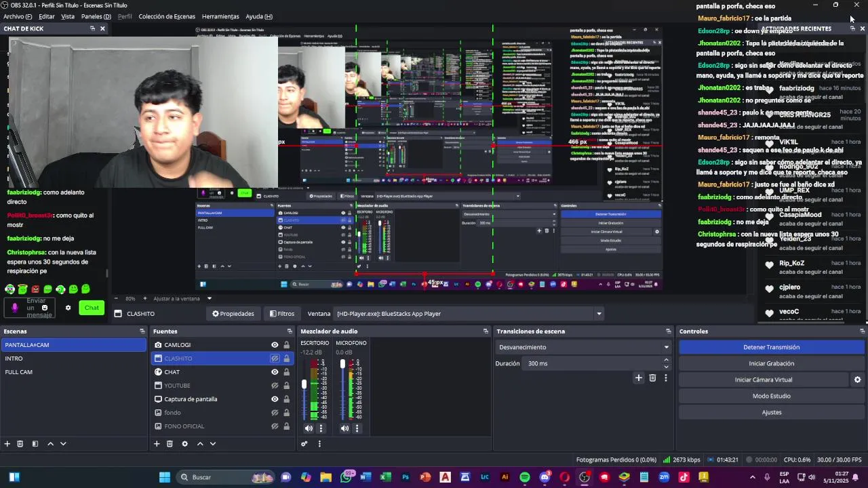
Task: Open Colección de Escenas menu
Action: [x=167, y=16]
